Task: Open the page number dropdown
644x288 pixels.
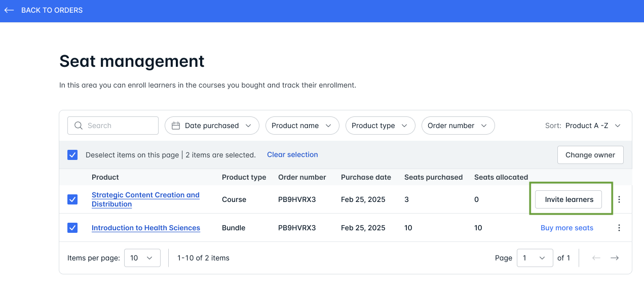Action: click(x=535, y=258)
